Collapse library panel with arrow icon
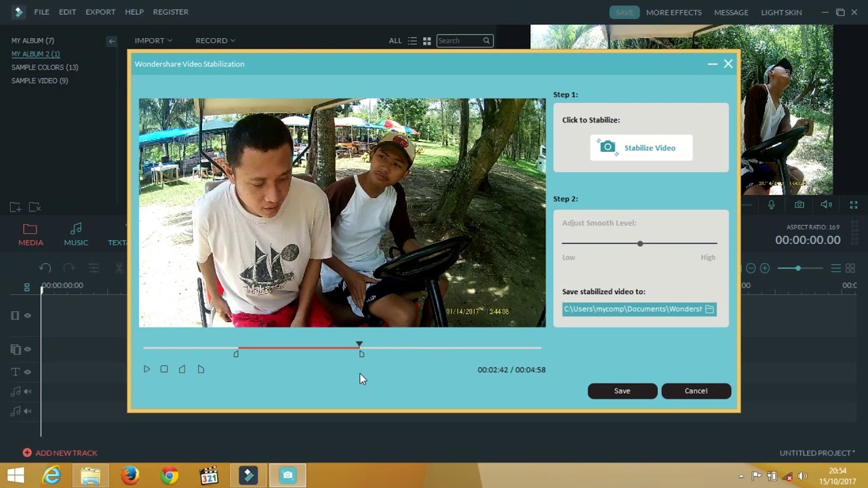Viewport: 868px width, 488px height. point(111,41)
